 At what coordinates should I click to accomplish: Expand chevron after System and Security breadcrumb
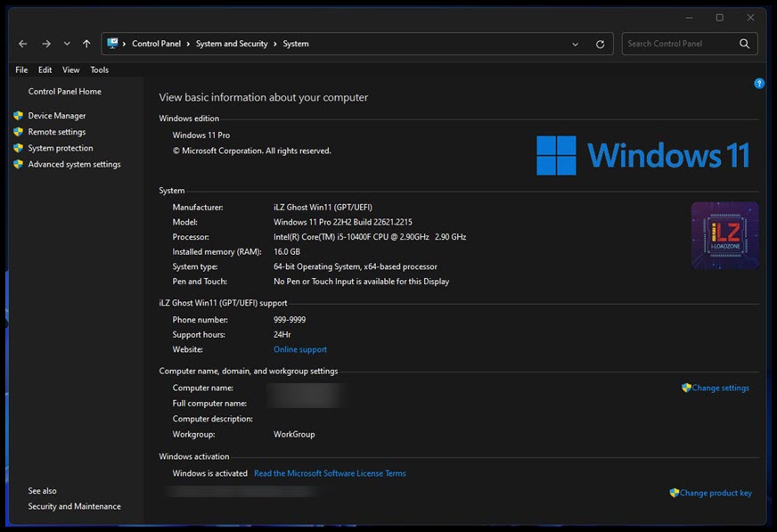(x=275, y=44)
